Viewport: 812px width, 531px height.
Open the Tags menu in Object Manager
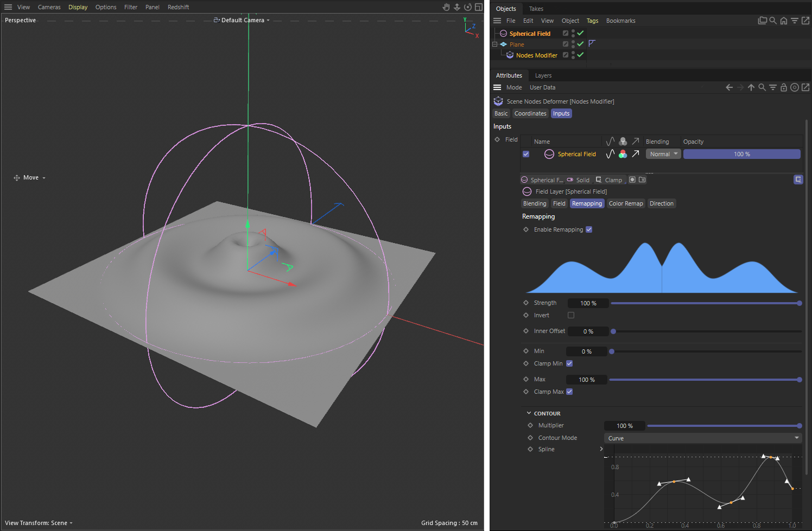(592, 21)
